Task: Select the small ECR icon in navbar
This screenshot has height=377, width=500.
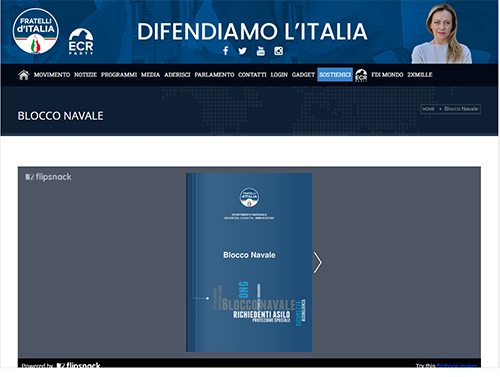Action: (361, 75)
